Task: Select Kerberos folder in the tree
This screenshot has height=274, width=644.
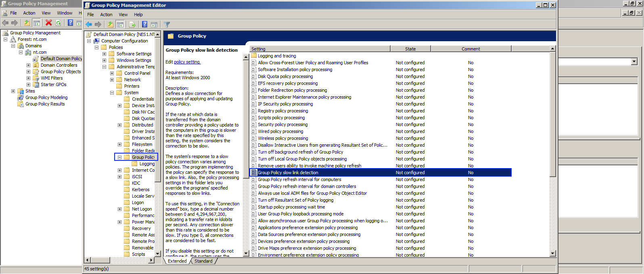Action: tap(140, 190)
